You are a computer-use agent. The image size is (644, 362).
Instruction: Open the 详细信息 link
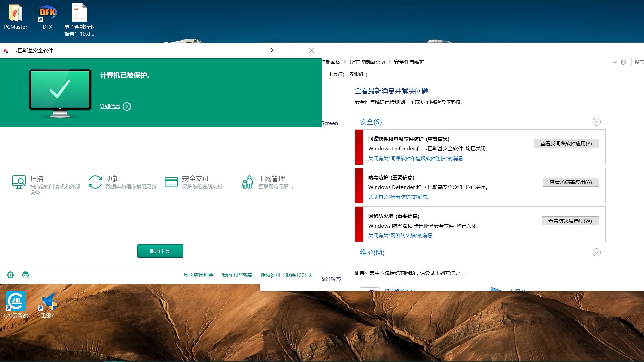(110, 106)
